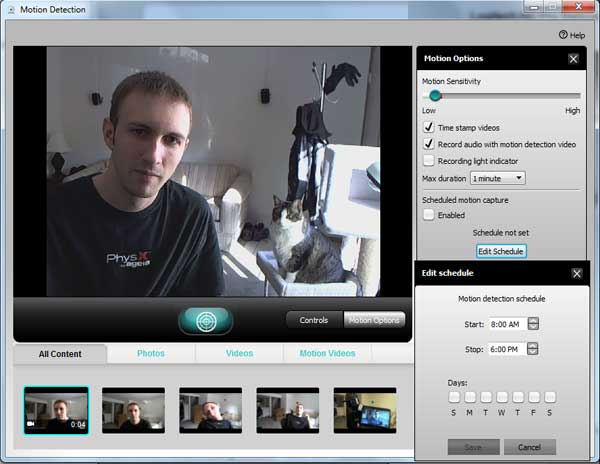The width and height of the screenshot is (600, 464).
Task: Switch to the Controls panel button
Action: (314, 320)
